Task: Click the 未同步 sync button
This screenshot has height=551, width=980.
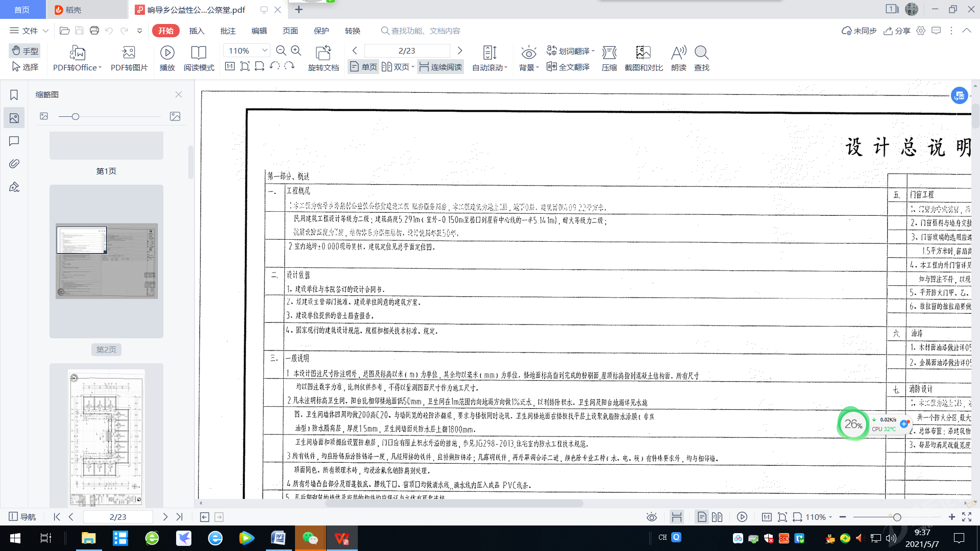Action: point(859,31)
